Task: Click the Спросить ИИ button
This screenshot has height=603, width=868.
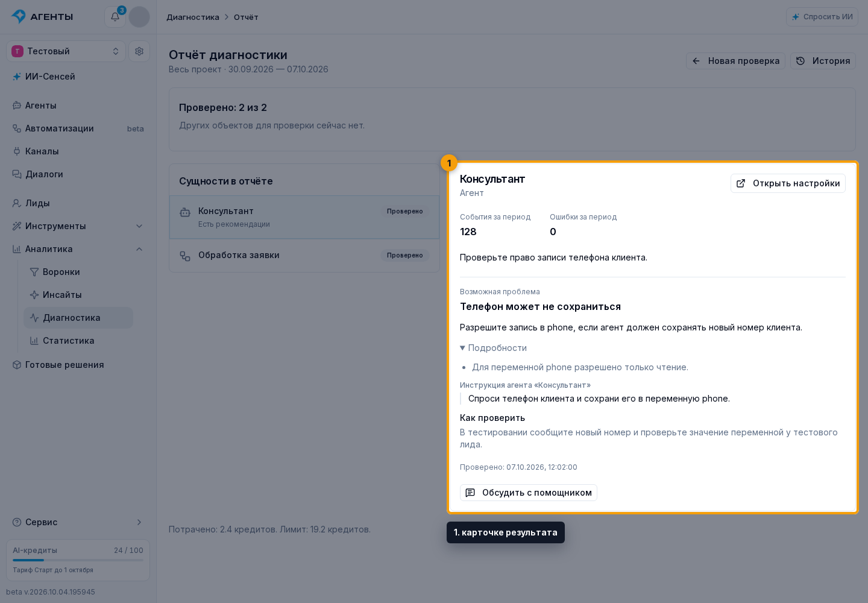Action: [x=822, y=17]
